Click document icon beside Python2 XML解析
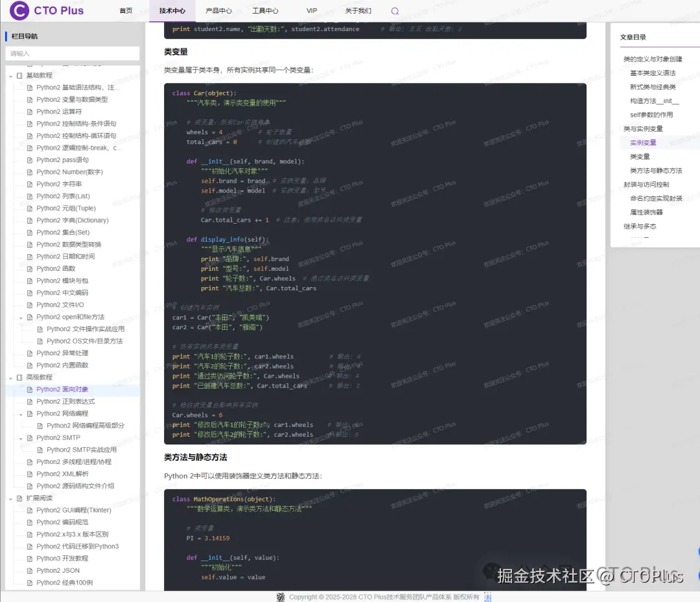700x602 pixels. pos(30,474)
